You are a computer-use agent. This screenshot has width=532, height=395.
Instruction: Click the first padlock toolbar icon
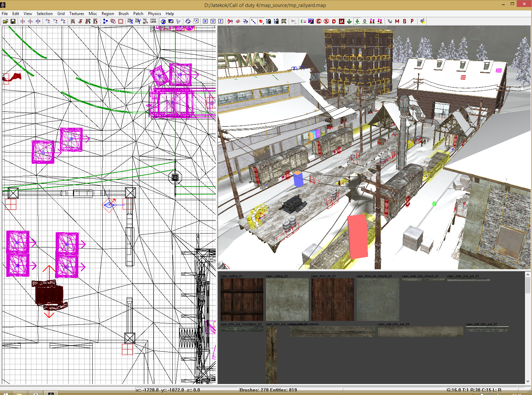point(269,21)
